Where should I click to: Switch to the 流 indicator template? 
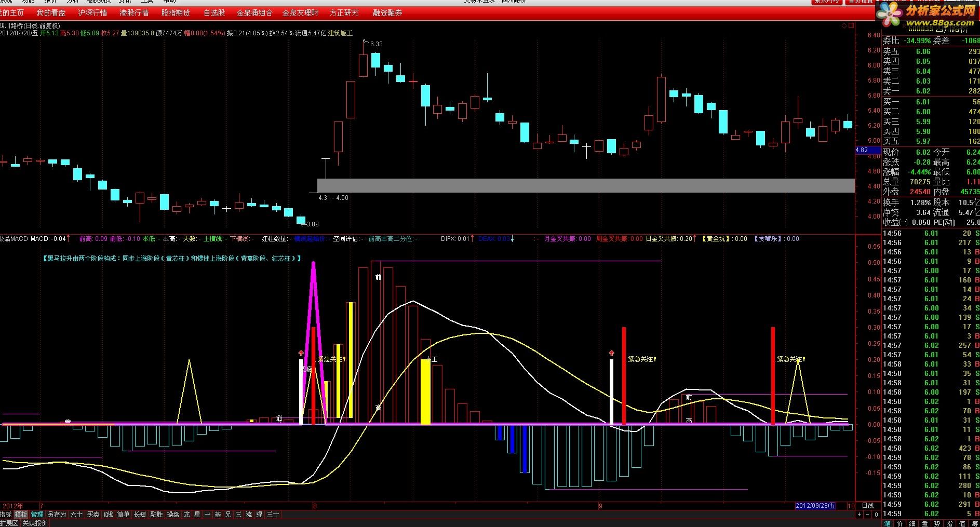(x=249, y=515)
